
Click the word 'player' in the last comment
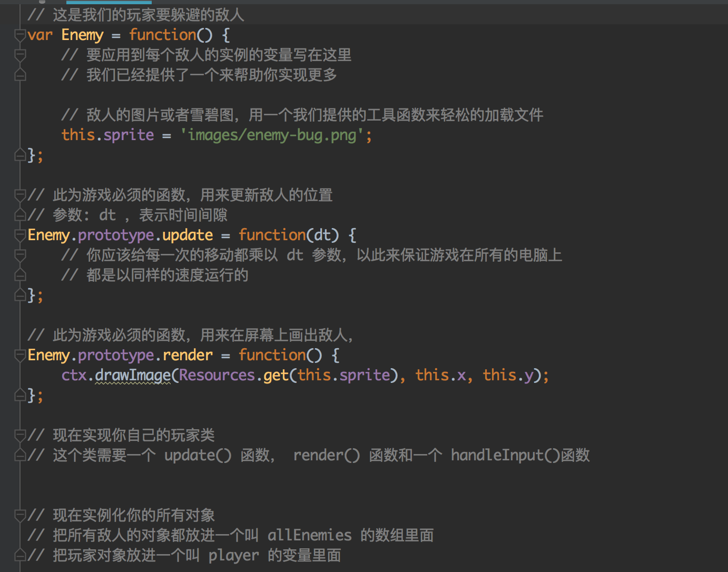pyautogui.click(x=234, y=556)
